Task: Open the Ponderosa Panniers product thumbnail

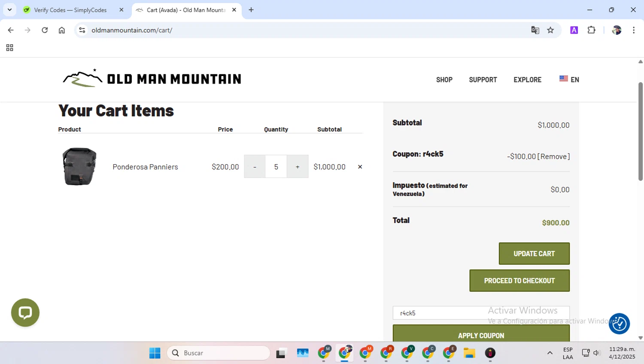Action: tap(79, 167)
